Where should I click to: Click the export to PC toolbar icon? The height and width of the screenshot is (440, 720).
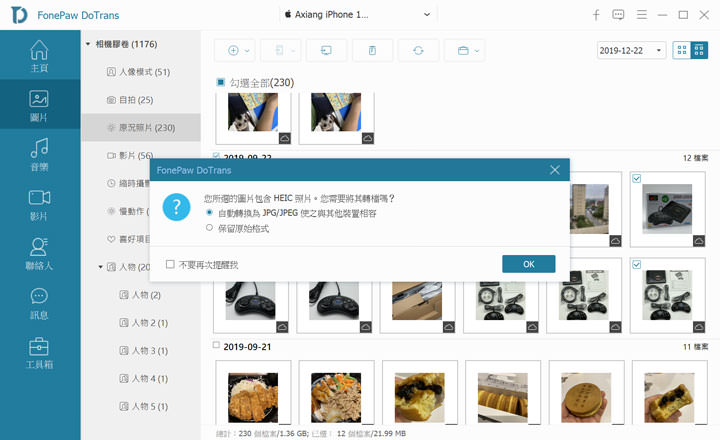326,51
